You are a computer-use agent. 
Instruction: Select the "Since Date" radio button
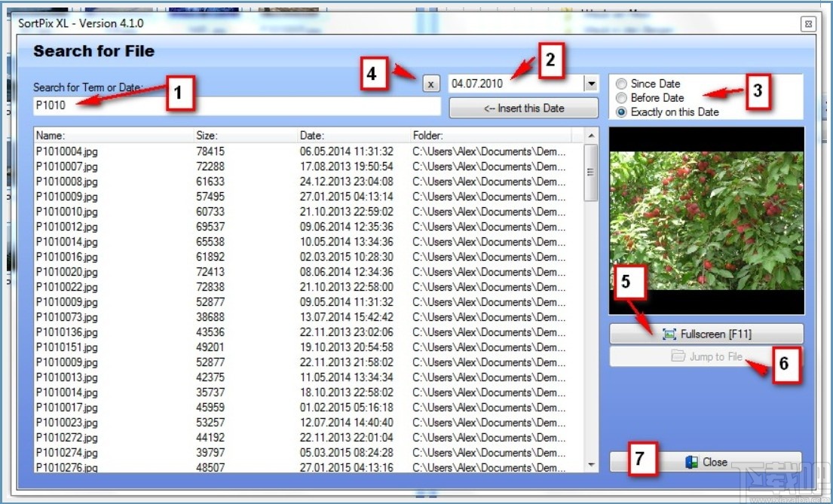click(620, 84)
